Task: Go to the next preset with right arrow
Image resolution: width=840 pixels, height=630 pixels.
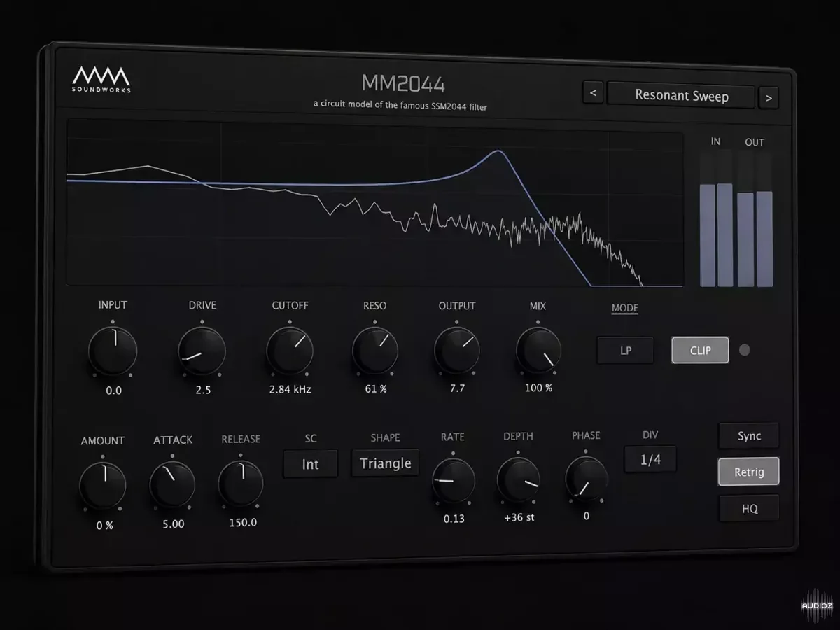Action: coord(769,98)
